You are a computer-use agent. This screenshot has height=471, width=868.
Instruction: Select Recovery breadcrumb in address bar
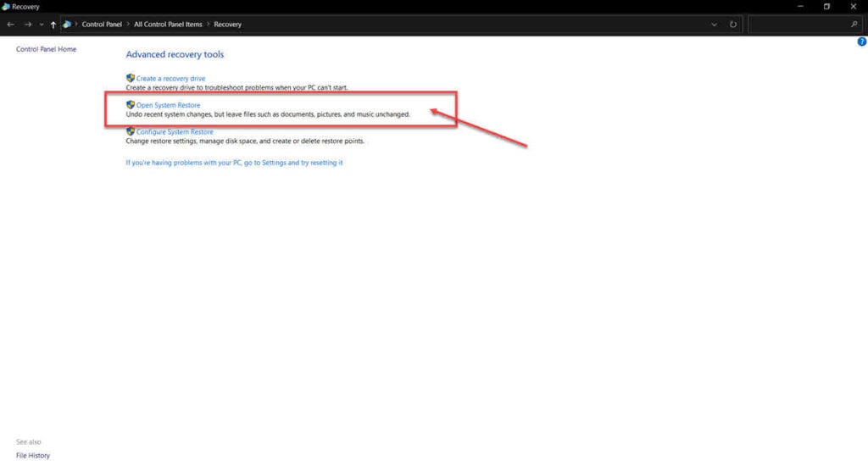(227, 25)
